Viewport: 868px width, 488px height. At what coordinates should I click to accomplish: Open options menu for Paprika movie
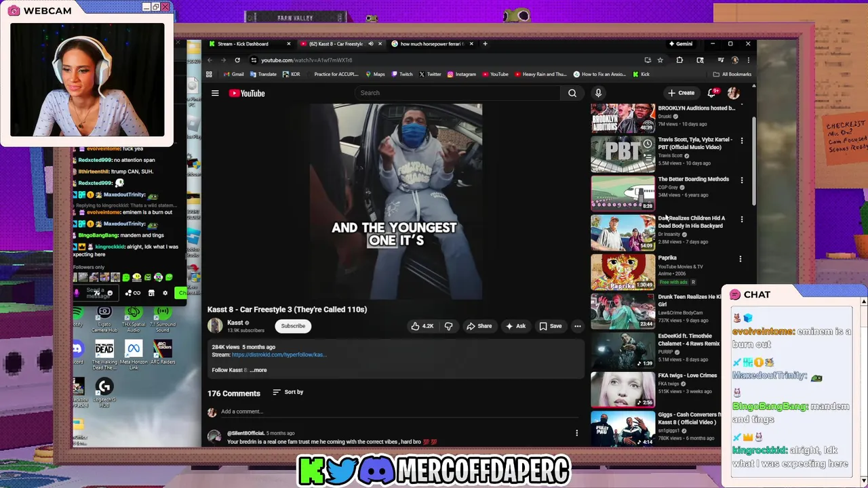[740, 259]
